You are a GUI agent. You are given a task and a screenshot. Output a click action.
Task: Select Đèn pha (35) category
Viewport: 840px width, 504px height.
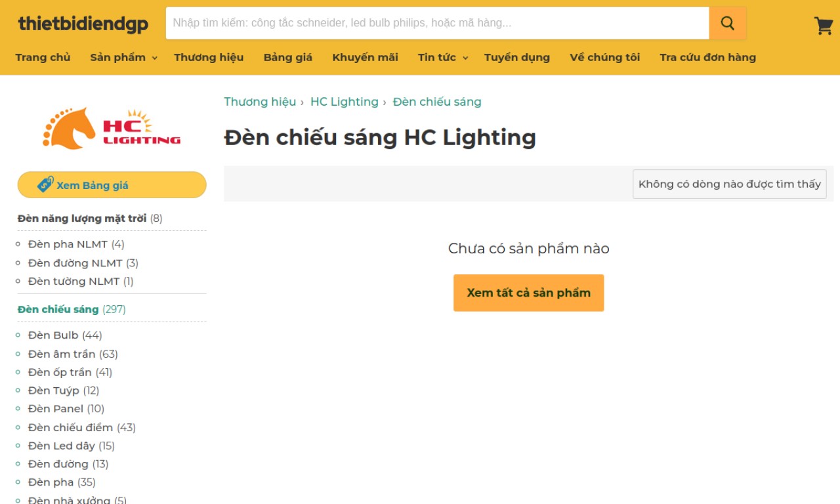tap(62, 482)
